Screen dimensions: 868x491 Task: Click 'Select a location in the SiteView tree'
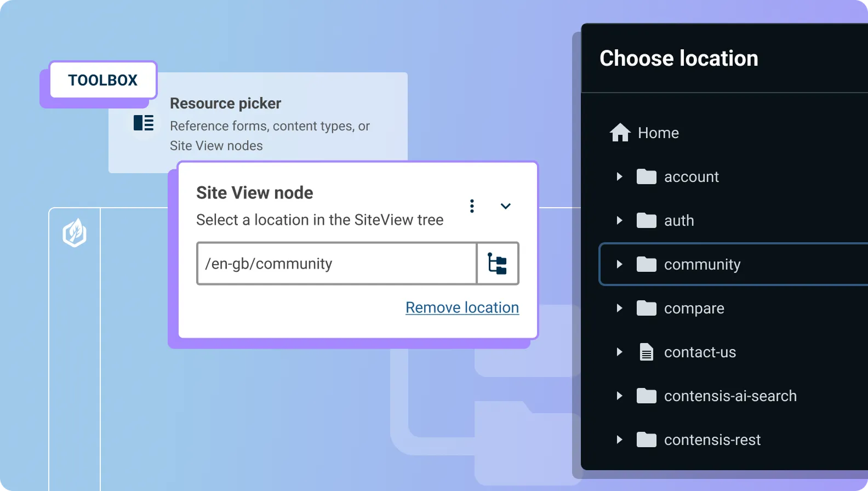tap(320, 220)
